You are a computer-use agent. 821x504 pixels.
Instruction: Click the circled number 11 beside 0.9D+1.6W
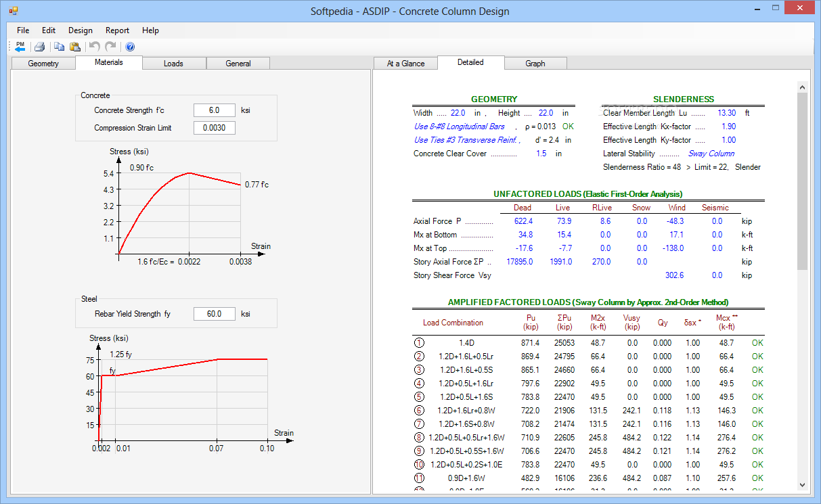coord(419,478)
